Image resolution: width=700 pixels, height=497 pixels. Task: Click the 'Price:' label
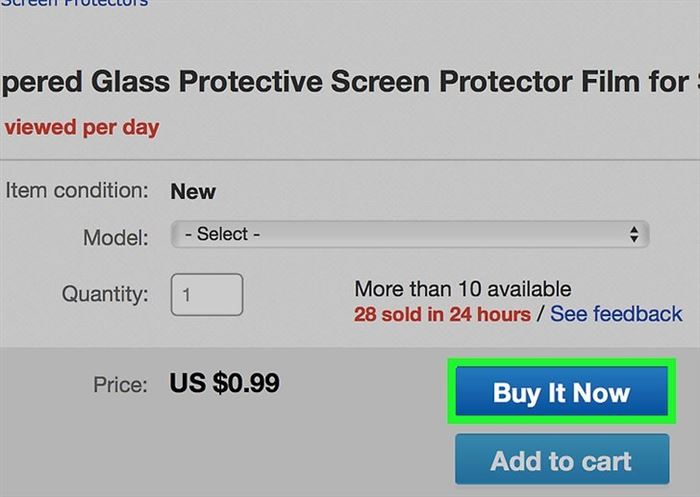[x=121, y=384]
